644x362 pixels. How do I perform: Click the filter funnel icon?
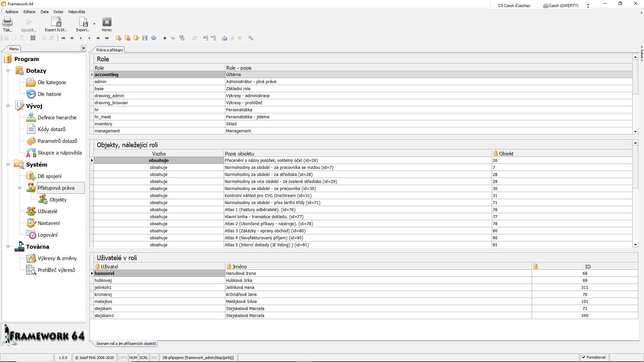(182, 38)
